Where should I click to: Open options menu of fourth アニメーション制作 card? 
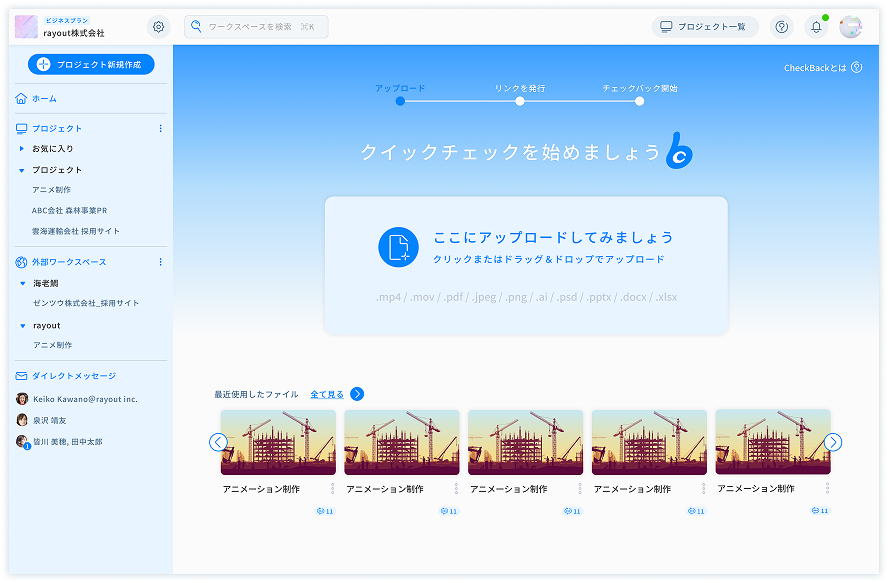[x=703, y=488]
